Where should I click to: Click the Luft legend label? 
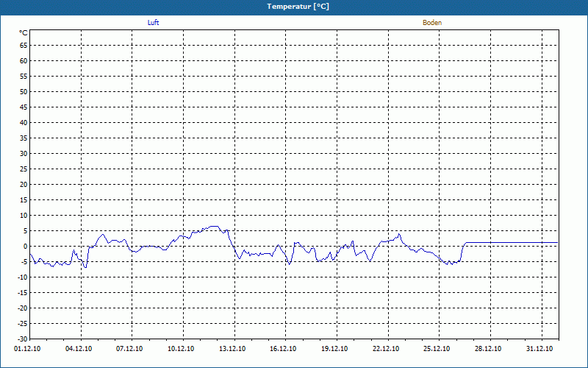click(x=153, y=23)
